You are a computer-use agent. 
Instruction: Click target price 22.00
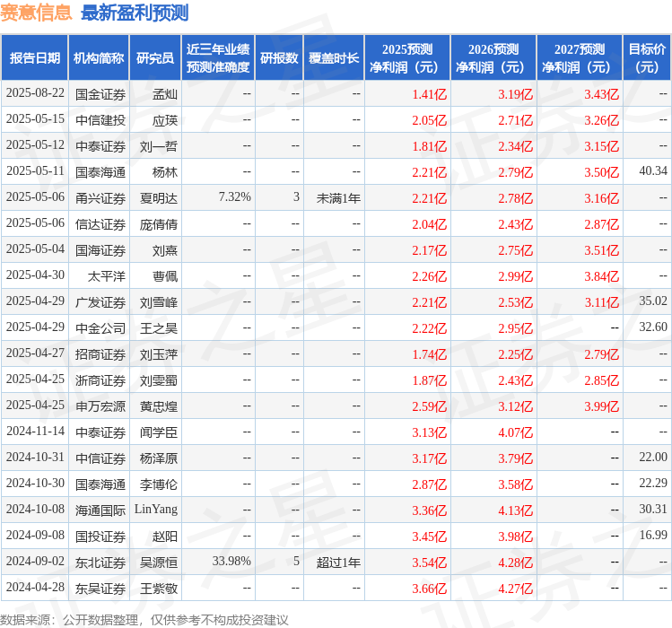pos(653,457)
